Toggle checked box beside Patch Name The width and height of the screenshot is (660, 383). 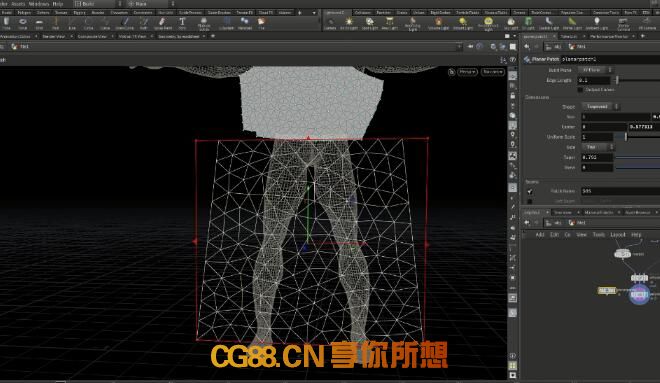coord(530,192)
